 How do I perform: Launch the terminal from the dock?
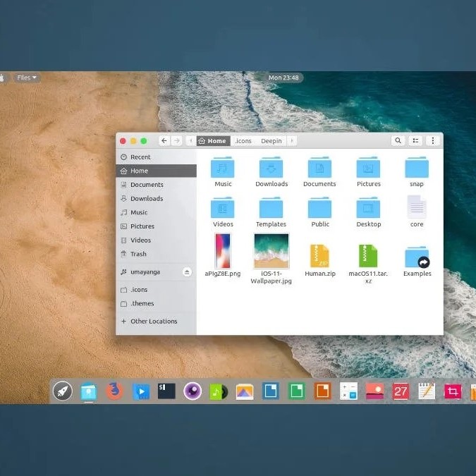(x=166, y=391)
